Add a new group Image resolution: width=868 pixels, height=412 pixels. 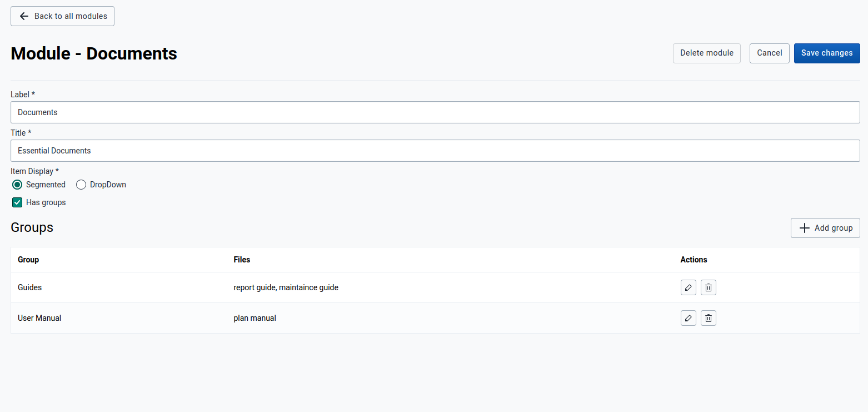tap(825, 228)
